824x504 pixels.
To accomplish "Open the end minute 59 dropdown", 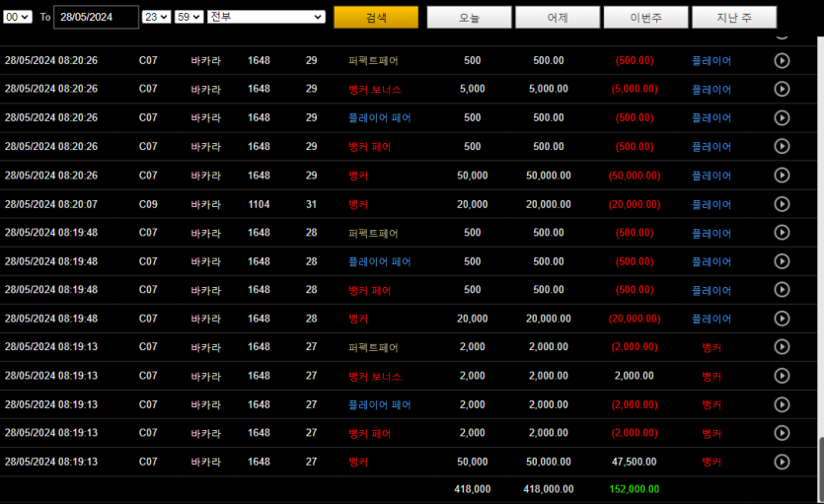I will coord(188,17).
